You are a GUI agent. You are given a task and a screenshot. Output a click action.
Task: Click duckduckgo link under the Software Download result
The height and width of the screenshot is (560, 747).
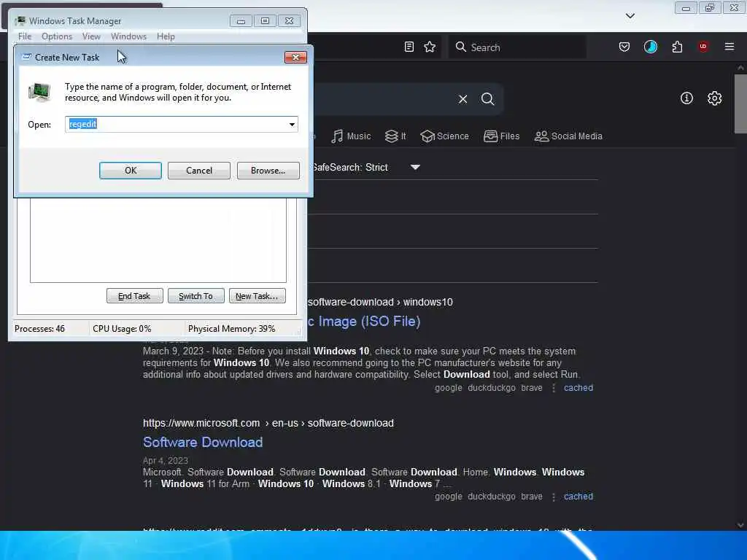491,496
